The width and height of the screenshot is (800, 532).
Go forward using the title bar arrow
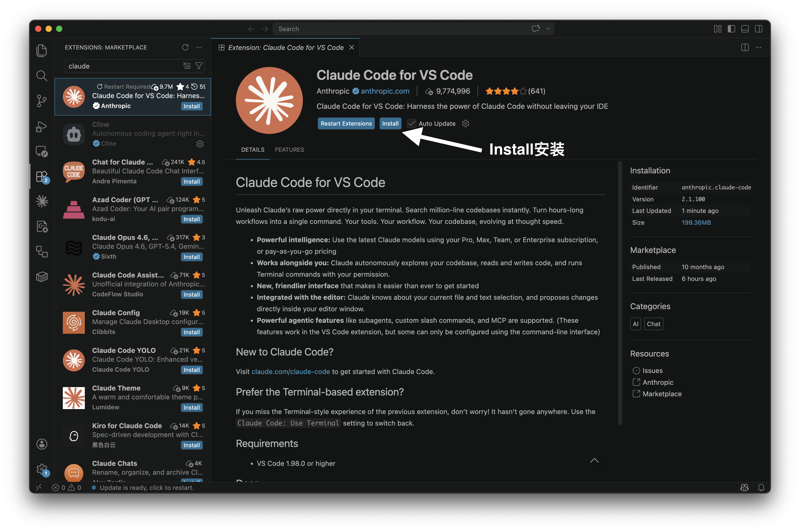265,29
